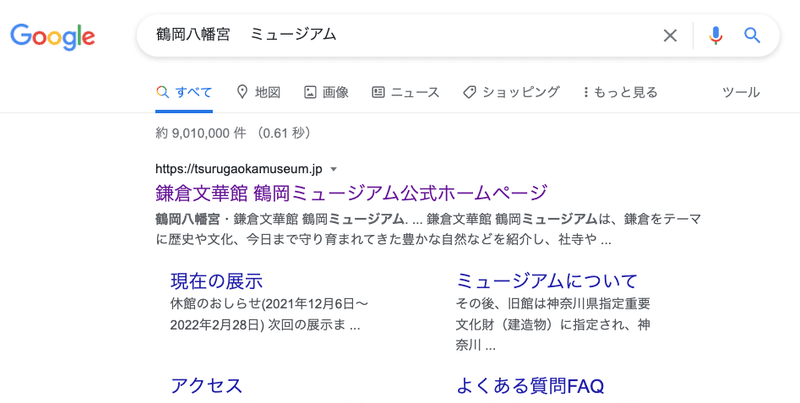Open the アクセス sitelink
The height and width of the screenshot is (403, 800).
pos(206,386)
